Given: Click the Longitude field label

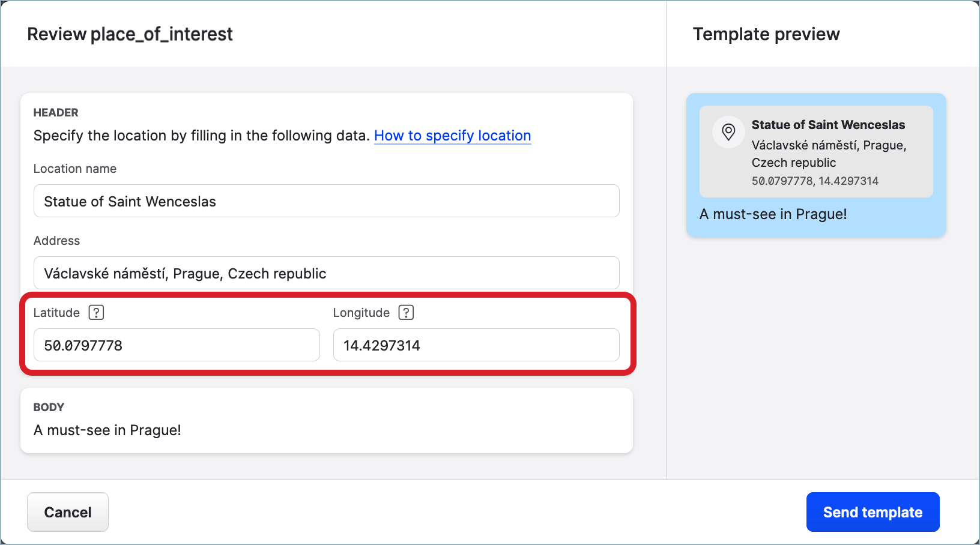Looking at the screenshot, I should (361, 313).
